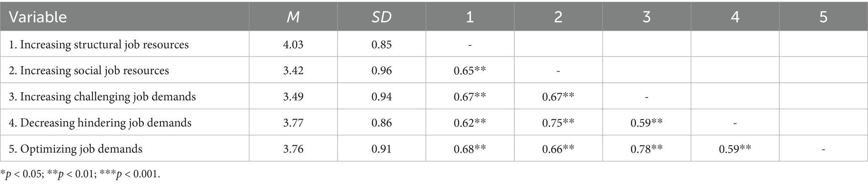Select the SD value 0.91 cell

pyautogui.click(x=381, y=149)
